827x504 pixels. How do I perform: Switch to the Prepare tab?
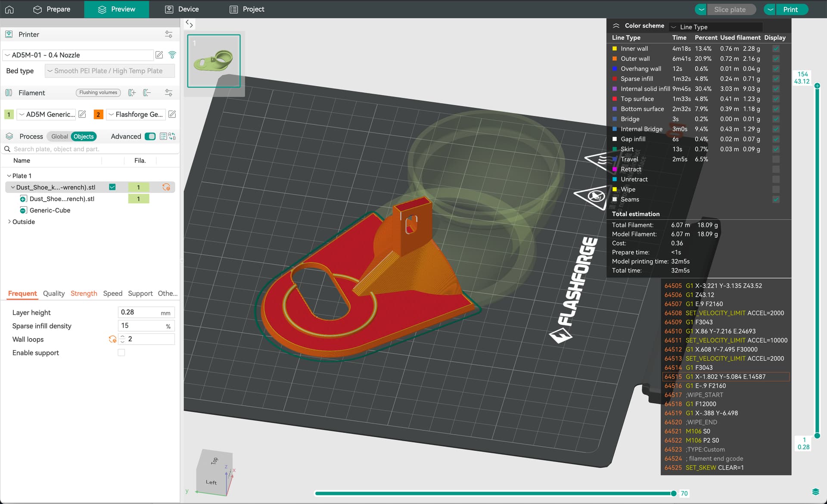coord(52,9)
